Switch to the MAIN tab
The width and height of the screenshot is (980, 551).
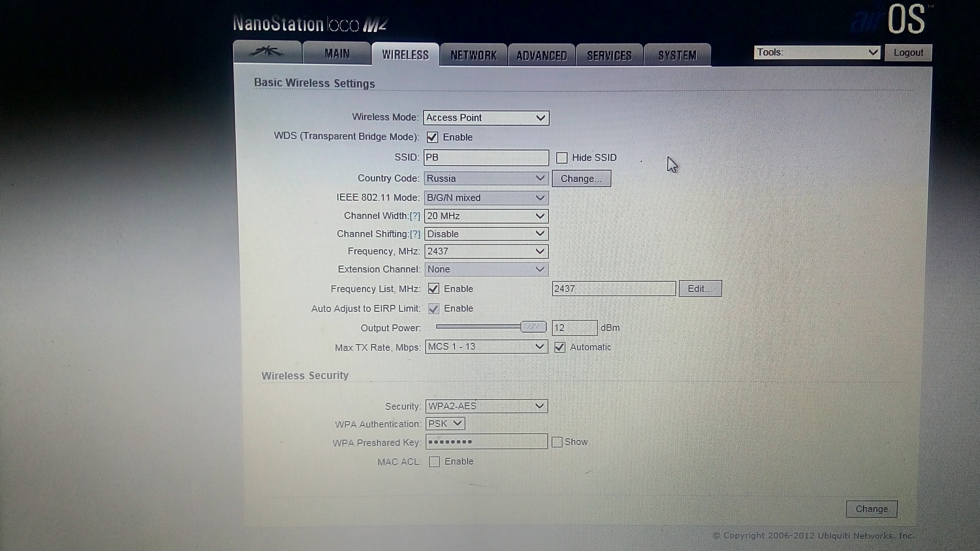(x=337, y=54)
